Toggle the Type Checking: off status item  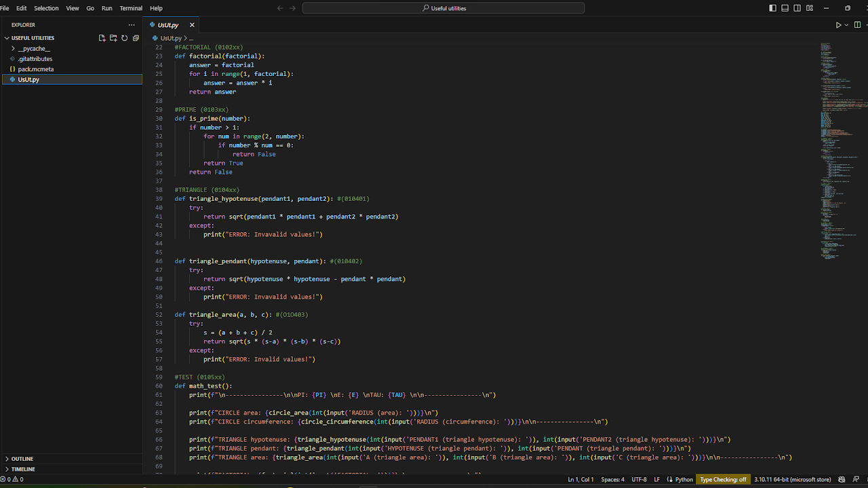click(x=723, y=479)
